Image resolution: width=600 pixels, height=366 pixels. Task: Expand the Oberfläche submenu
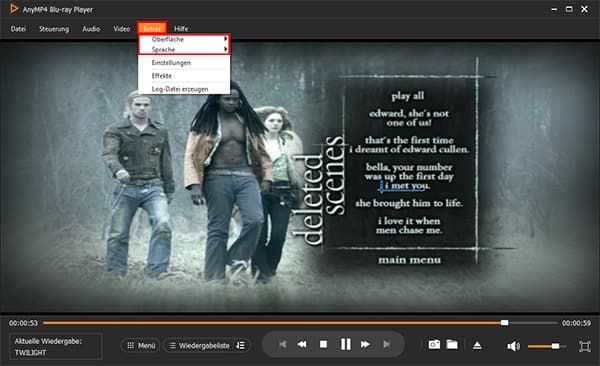[184, 39]
